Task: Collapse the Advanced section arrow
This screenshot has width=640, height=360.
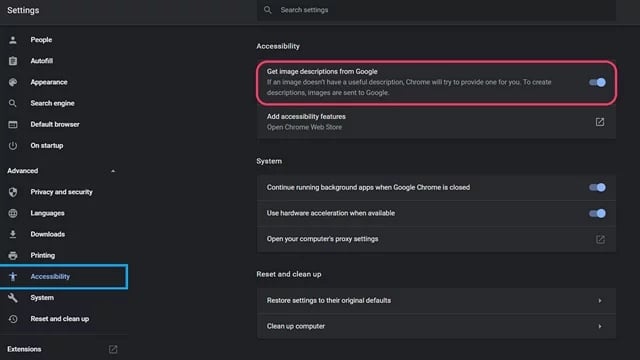Action: click(113, 171)
